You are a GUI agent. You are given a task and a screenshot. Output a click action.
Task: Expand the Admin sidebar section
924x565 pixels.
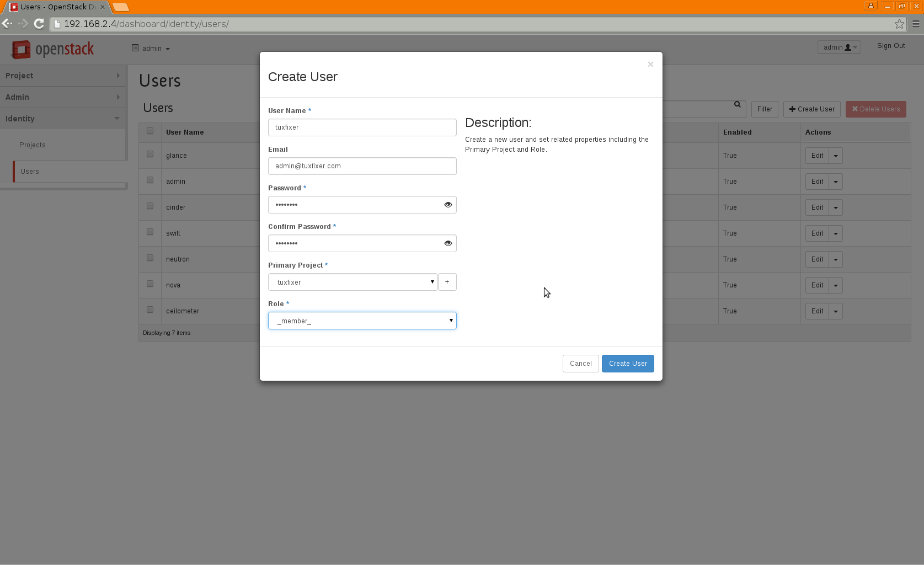(63, 97)
